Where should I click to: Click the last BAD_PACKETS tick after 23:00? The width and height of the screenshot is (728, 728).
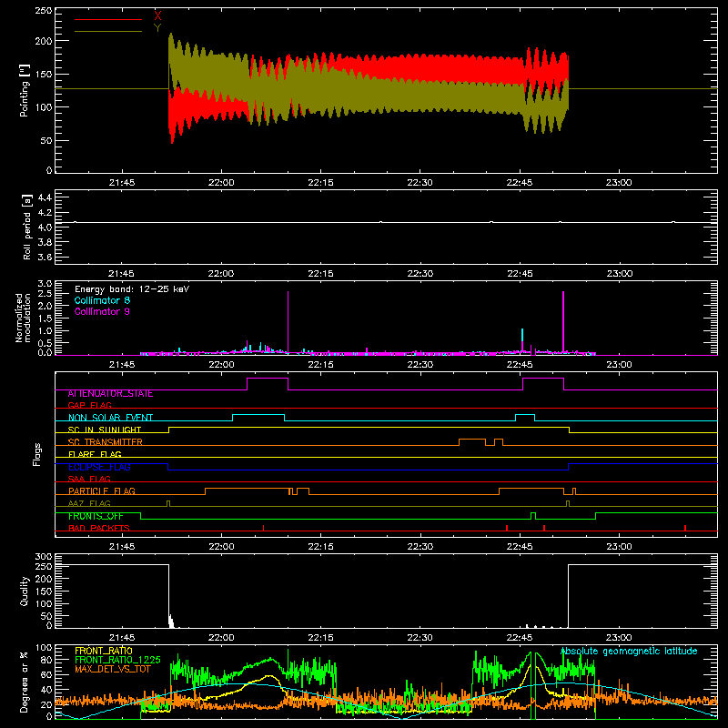coord(685,528)
